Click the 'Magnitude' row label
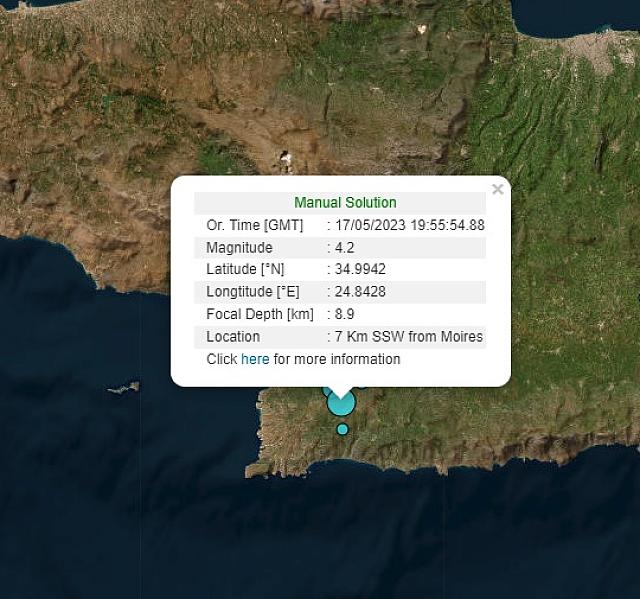 pos(239,248)
